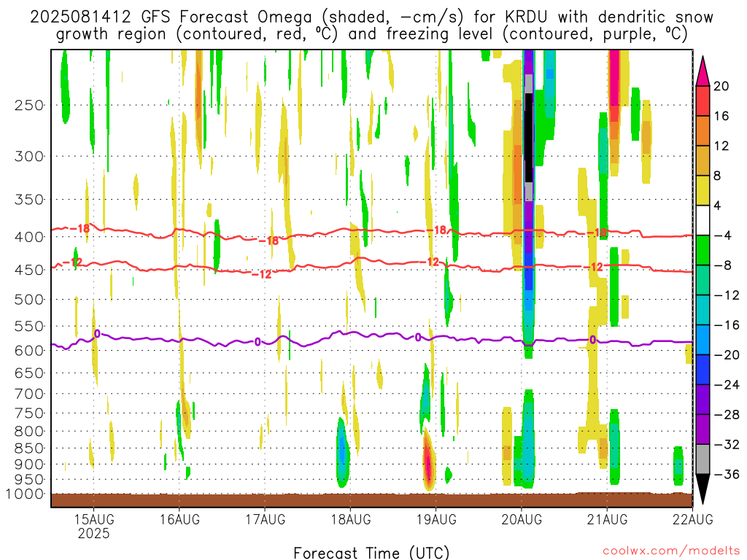Screen dimensions: 747x560
Task: Click the 500 pressure level label
Action: pos(29,300)
